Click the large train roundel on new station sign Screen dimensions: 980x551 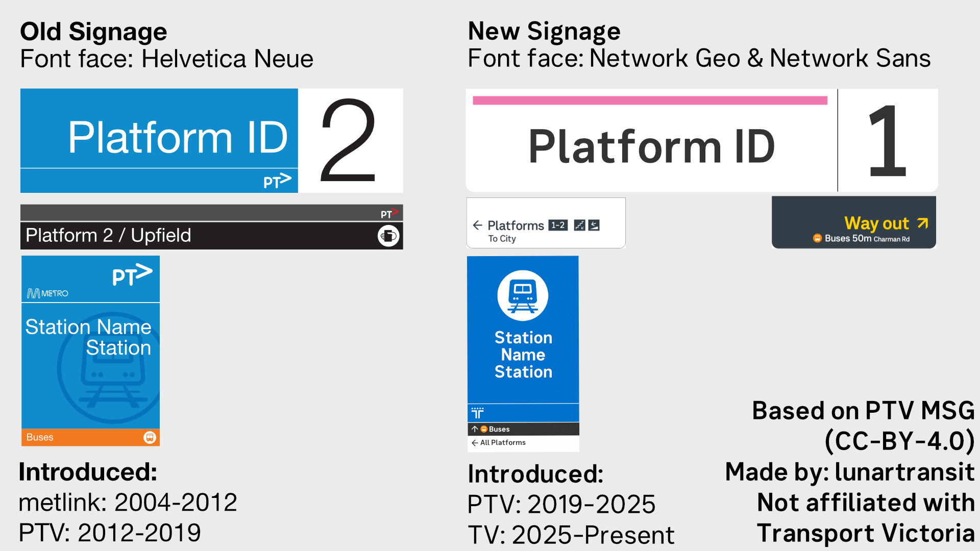(x=523, y=295)
